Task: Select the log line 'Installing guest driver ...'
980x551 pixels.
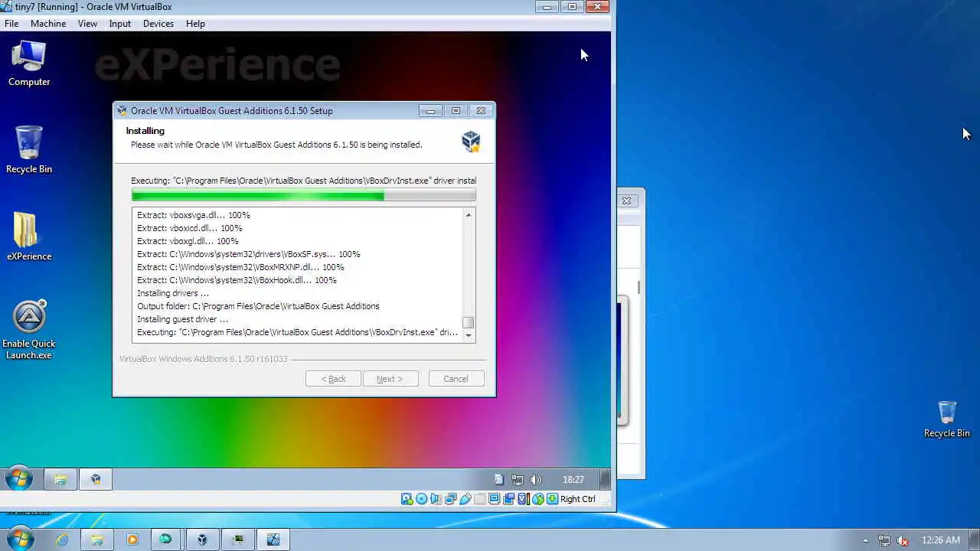Action: 182,319
